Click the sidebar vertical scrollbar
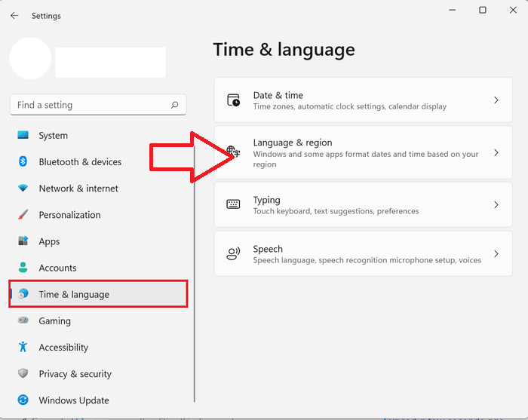Image resolution: width=528 pixels, height=420 pixels. tap(195, 274)
